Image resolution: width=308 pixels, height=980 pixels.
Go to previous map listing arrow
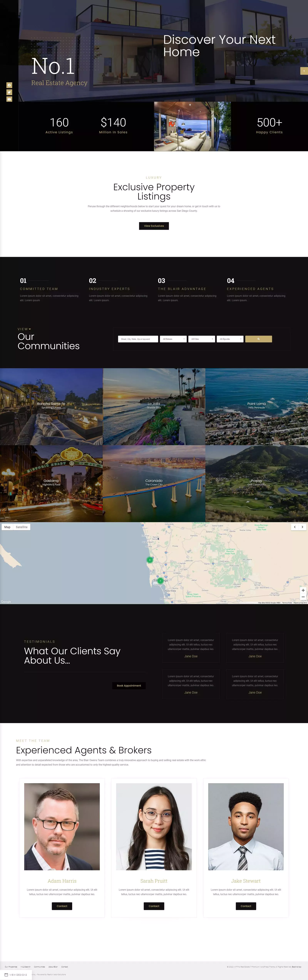295,527
